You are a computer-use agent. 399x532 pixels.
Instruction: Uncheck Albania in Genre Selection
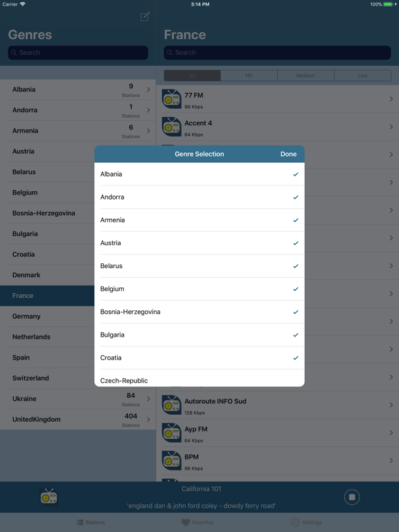point(296,174)
